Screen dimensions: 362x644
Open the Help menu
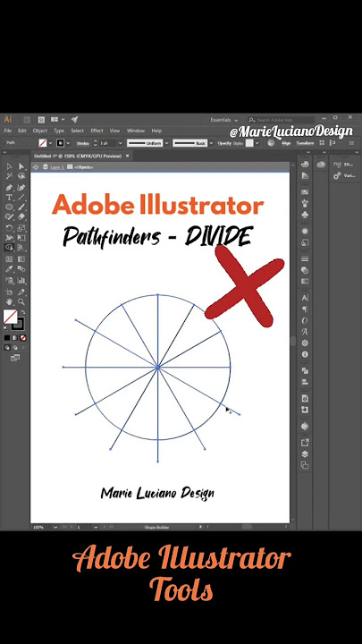156,131
